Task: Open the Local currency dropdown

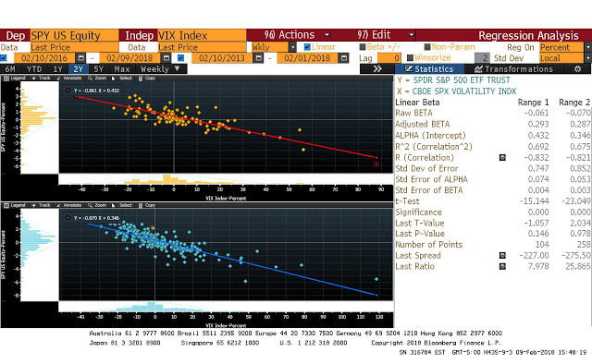Action: [588, 58]
